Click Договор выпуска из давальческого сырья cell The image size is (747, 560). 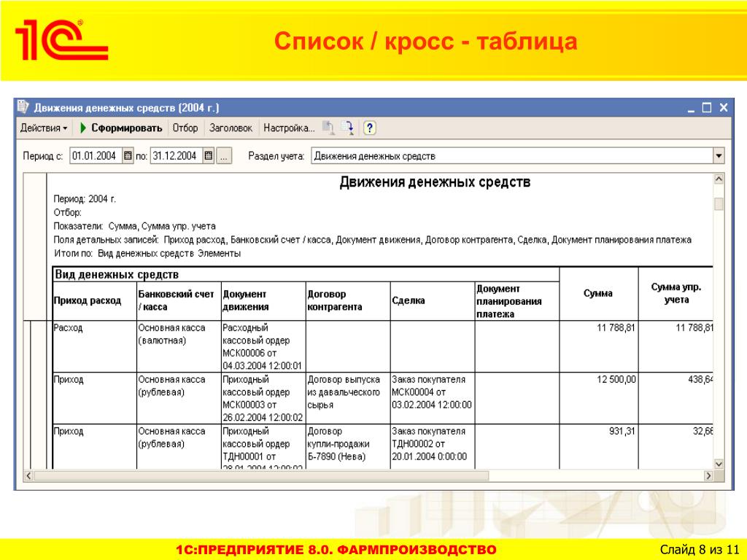click(x=348, y=398)
